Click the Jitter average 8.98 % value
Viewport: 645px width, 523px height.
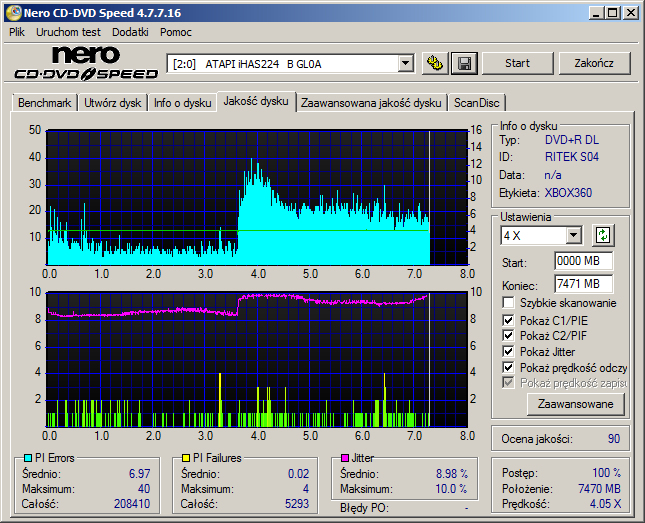click(452, 474)
